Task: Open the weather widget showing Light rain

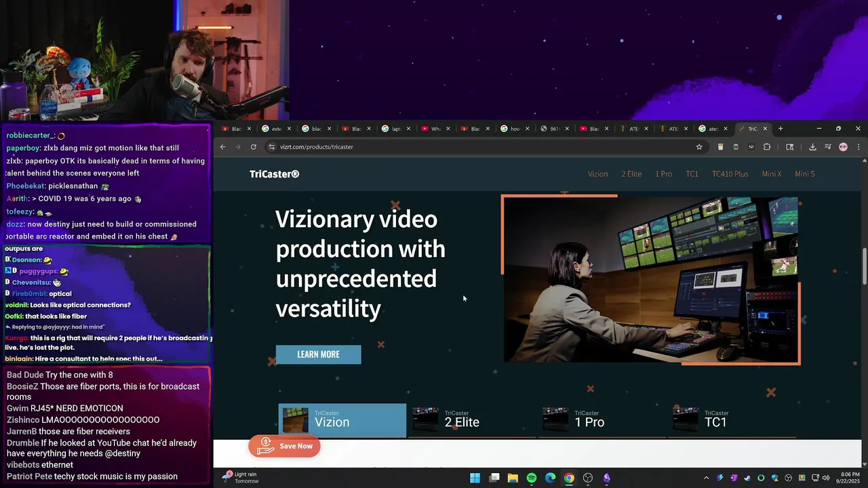Action: pyautogui.click(x=243, y=478)
